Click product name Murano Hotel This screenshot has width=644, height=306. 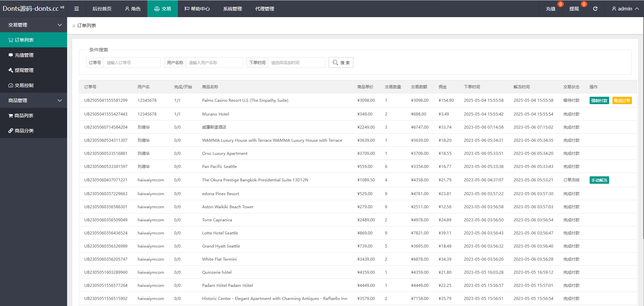(x=215, y=114)
